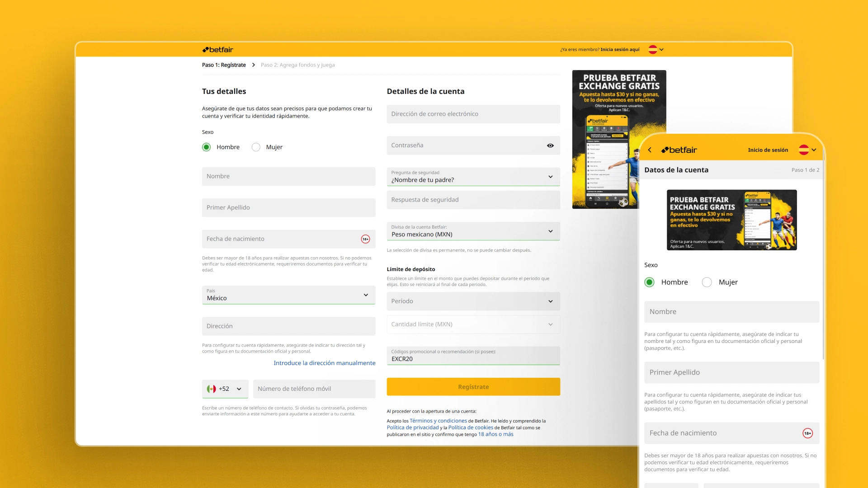Click the betfair logo in desktop header
This screenshot has width=868, height=488.
click(x=217, y=50)
